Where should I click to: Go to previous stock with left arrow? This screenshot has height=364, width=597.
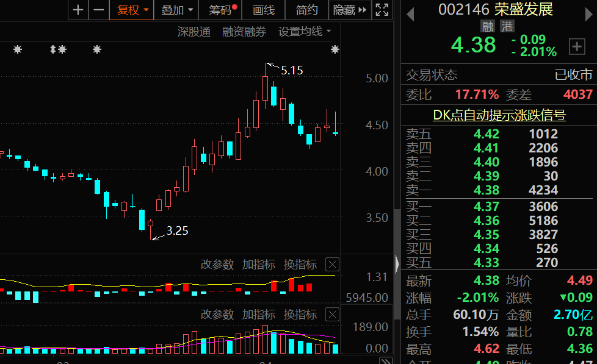[x=410, y=15]
